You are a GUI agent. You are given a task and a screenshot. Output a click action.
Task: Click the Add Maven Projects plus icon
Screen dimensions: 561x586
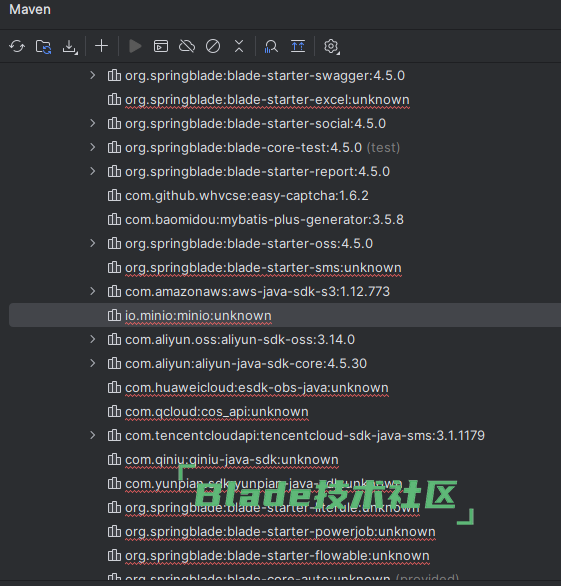coord(101,46)
